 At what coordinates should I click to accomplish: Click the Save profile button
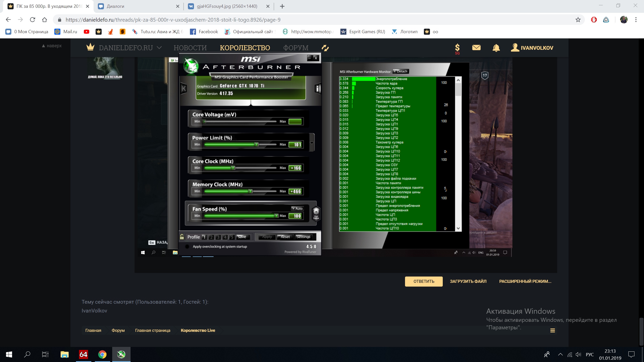(243, 237)
